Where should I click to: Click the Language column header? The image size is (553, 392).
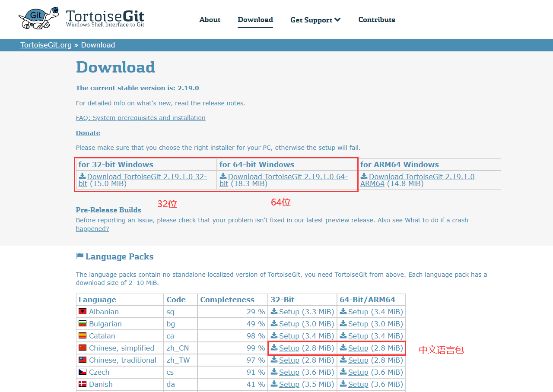click(120, 300)
